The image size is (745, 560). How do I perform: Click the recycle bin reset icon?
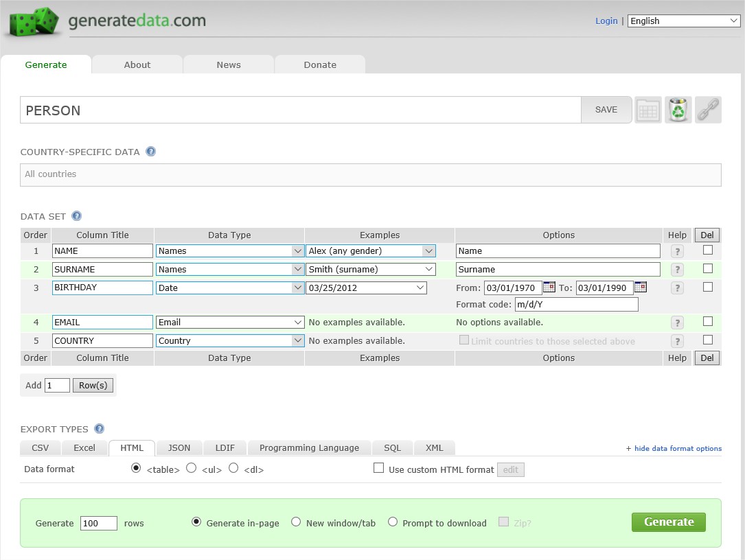click(x=678, y=110)
